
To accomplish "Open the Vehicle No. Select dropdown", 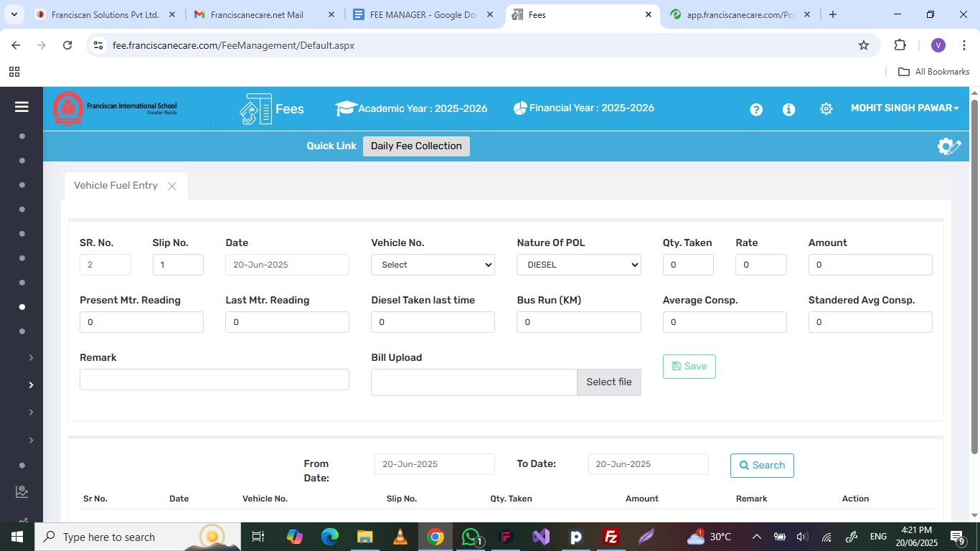I will click(x=433, y=265).
